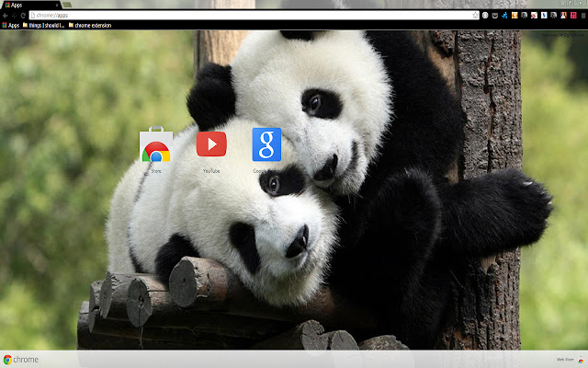Open the orange square extension icon

coord(514,16)
